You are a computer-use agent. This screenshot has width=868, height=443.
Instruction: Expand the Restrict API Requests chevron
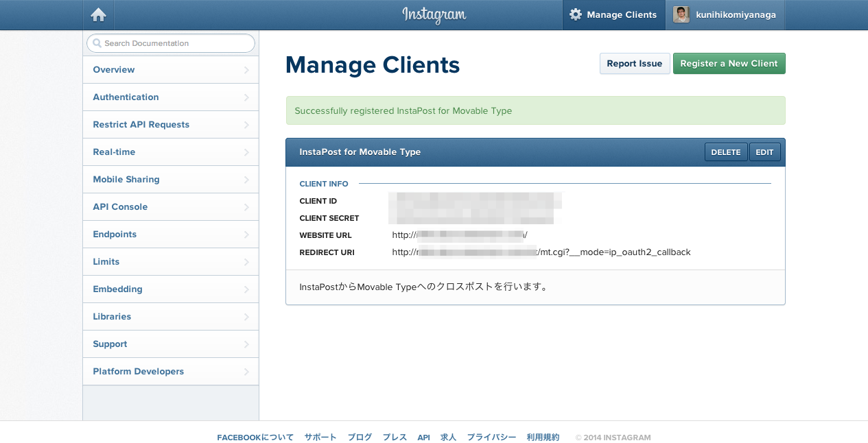click(x=246, y=125)
